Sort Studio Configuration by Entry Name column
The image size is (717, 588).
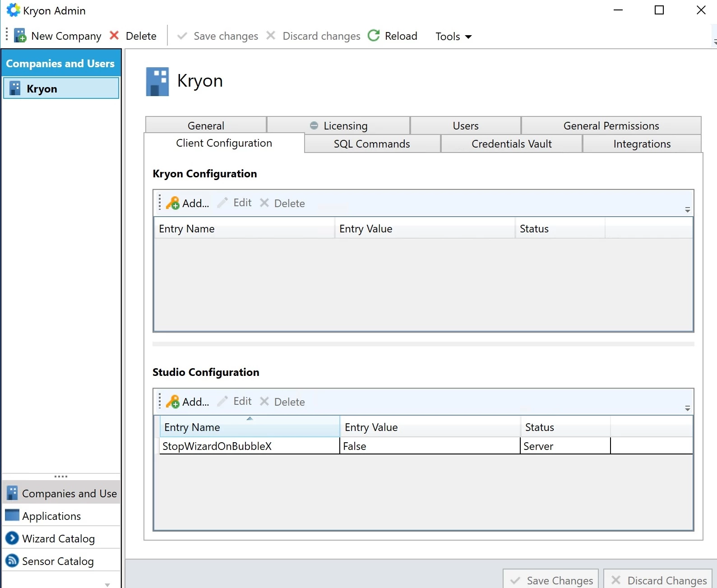click(250, 427)
